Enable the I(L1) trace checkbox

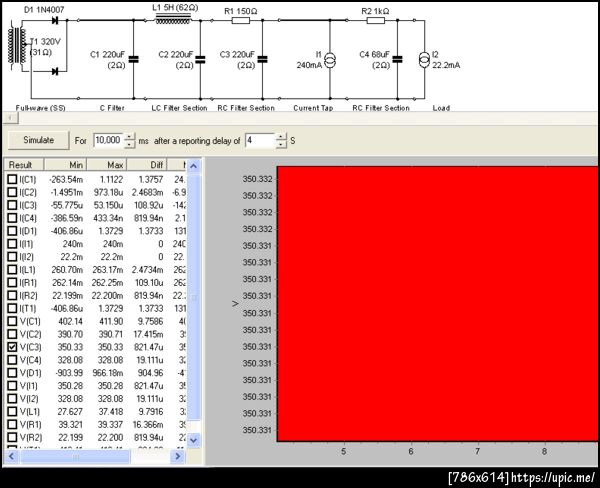pyautogui.click(x=13, y=269)
